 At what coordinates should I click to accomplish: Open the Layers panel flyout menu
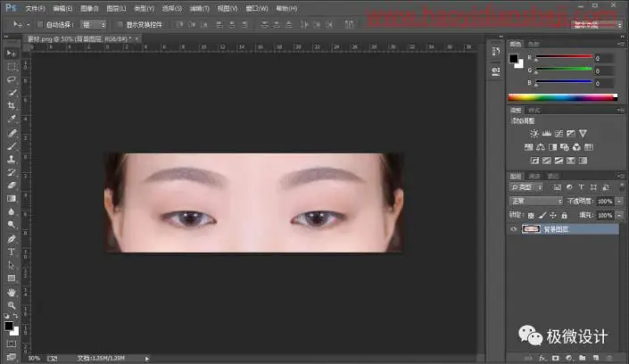click(x=621, y=176)
